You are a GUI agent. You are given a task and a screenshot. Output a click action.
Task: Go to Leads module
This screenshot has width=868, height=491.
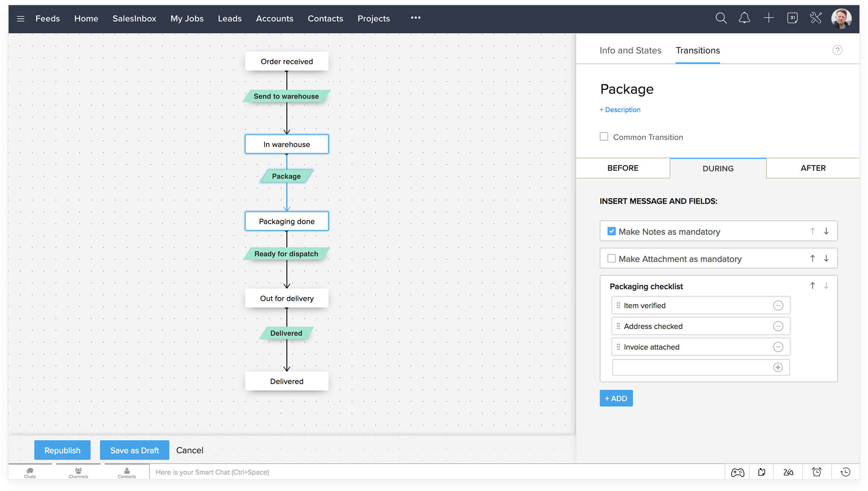230,18
